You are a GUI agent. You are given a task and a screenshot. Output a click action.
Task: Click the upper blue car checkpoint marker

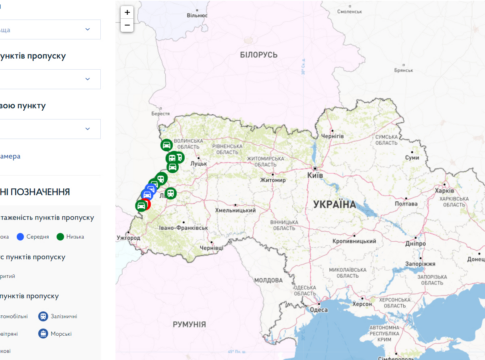click(151, 189)
